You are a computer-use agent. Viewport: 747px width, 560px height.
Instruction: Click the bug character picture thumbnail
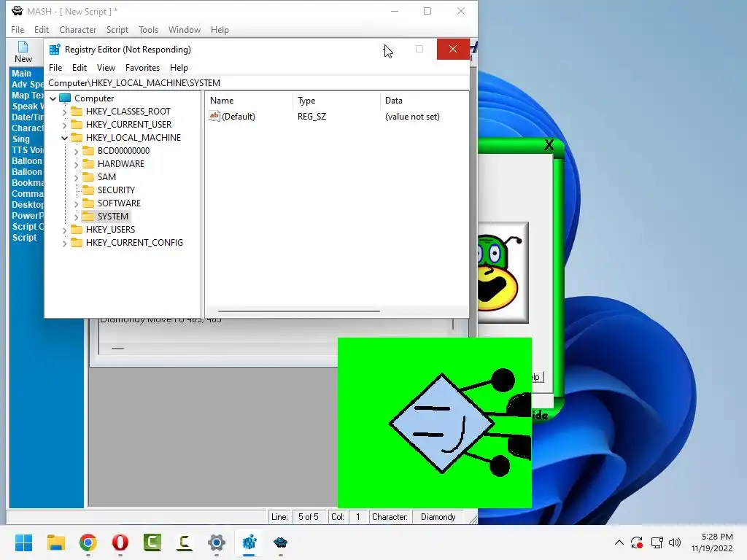point(503,273)
